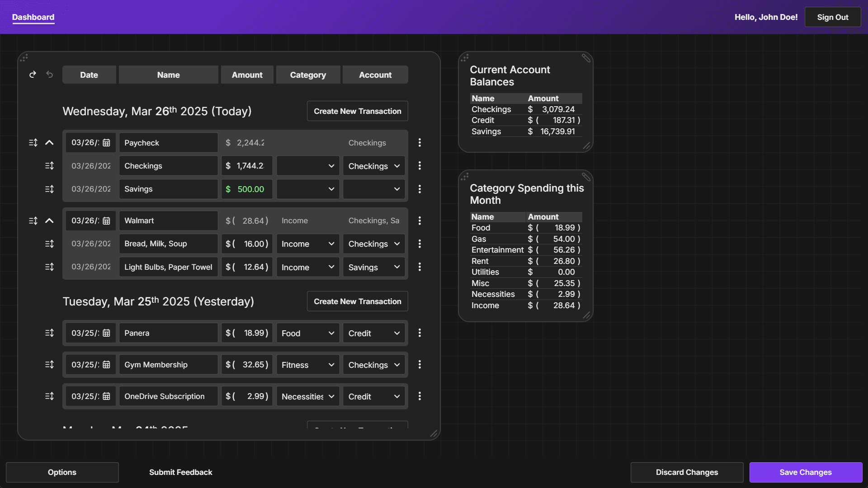
Task: Sort by the Name column header
Action: 169,75
